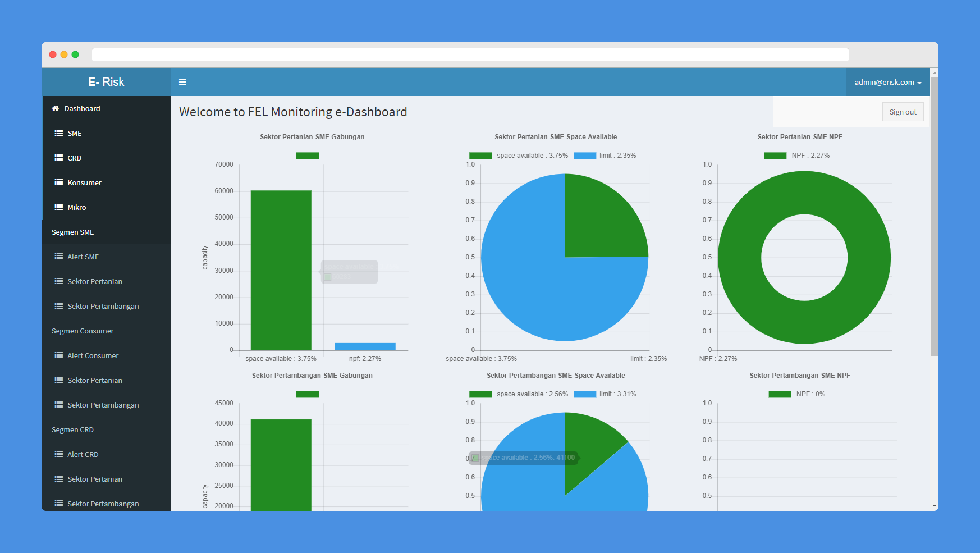
Task: Click the list icon beside SME
Action: [58, 133]
